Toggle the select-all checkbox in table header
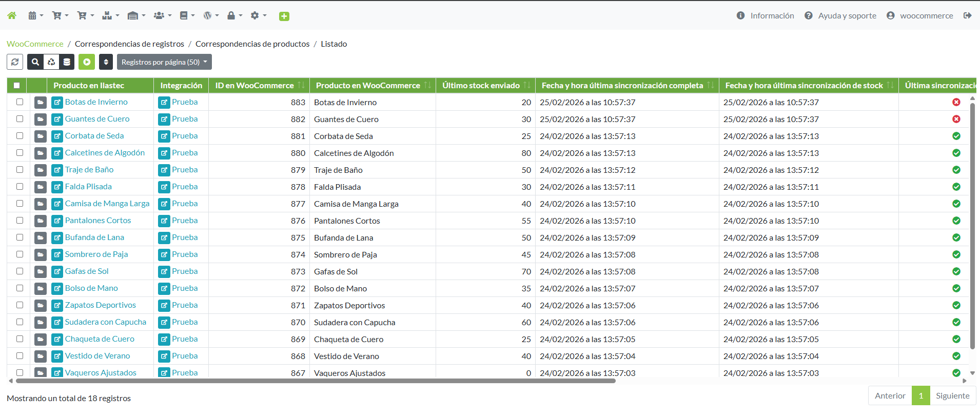980x417 pixels. coord(17,86)
